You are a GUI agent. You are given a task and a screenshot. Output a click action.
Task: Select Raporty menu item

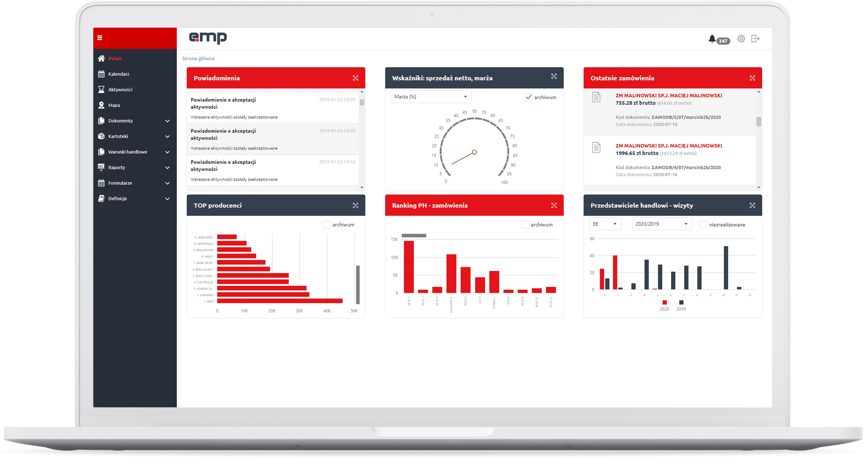(x=117, y=167)
